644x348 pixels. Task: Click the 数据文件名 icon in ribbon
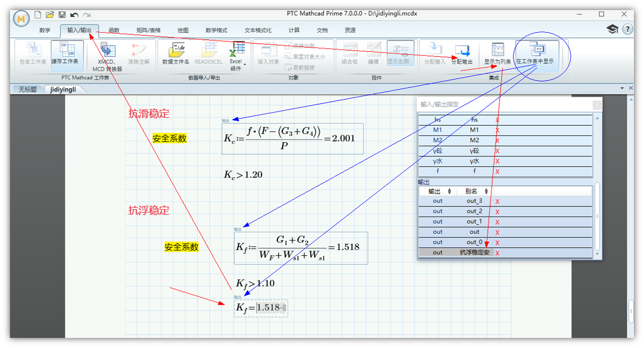[x=176, y=51]
